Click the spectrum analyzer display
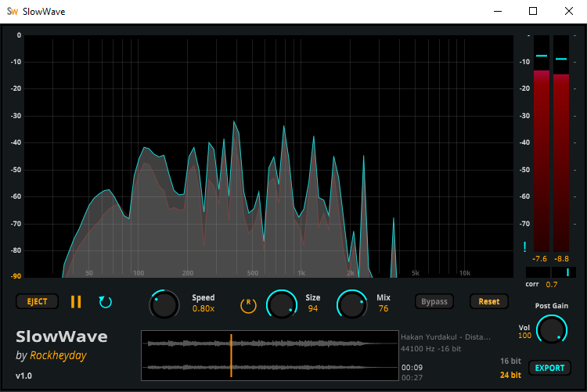Viewport: 587px width, 392px height. click(268, 156)
